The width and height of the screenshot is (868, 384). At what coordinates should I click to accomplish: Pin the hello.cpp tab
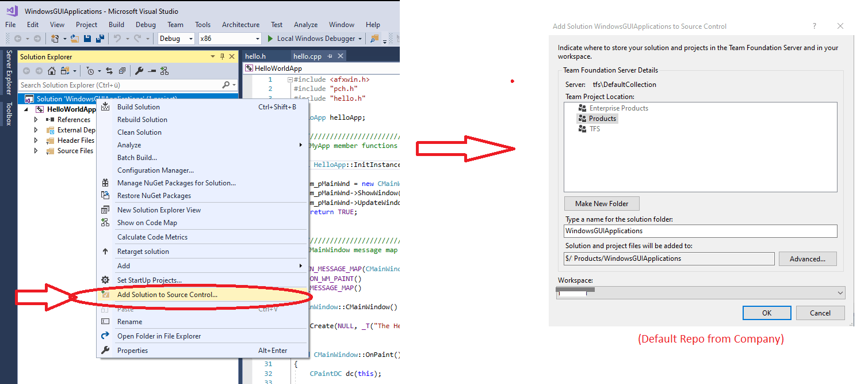point(330,56)
